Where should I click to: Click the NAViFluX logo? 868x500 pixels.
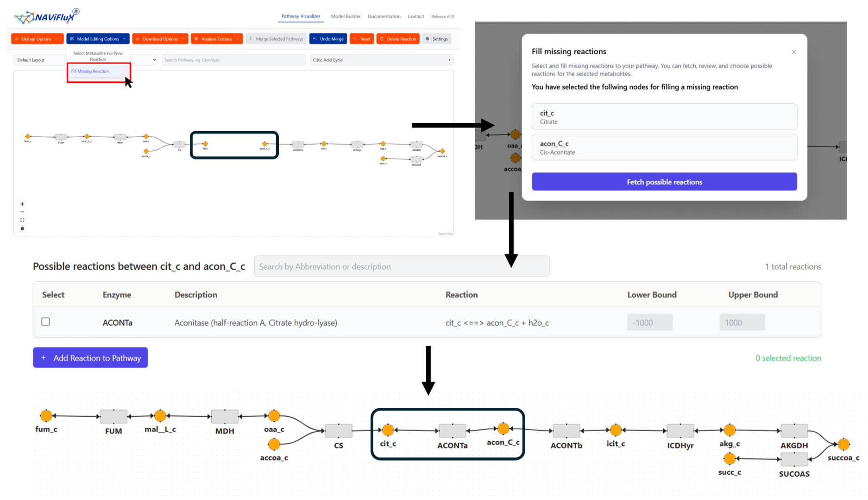[x=47, y=17]
